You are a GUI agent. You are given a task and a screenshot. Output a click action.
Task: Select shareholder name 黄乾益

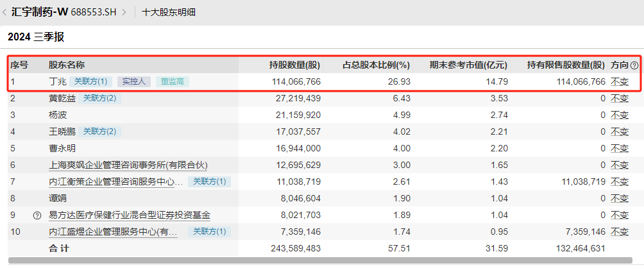(x=62, y=98)
